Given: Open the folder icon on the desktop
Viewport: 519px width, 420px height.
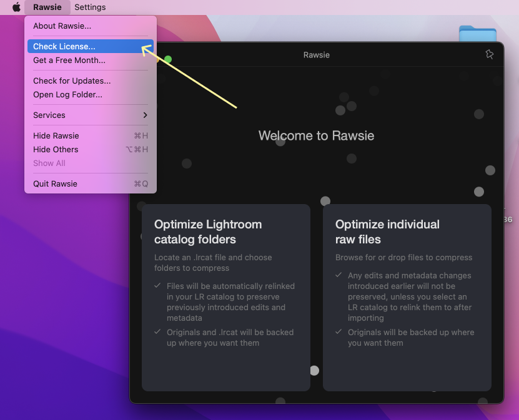Looking at the screenshot, I should pos(478,34).
